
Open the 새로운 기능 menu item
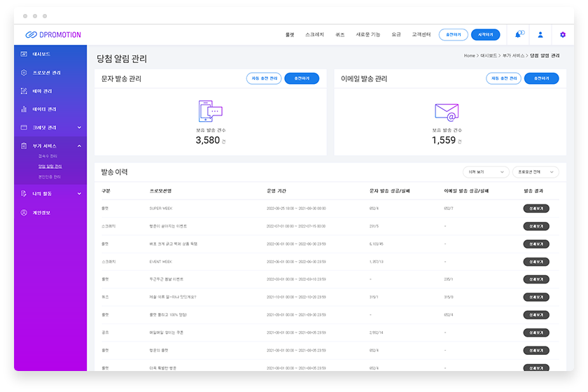click(x=368, y=34)
